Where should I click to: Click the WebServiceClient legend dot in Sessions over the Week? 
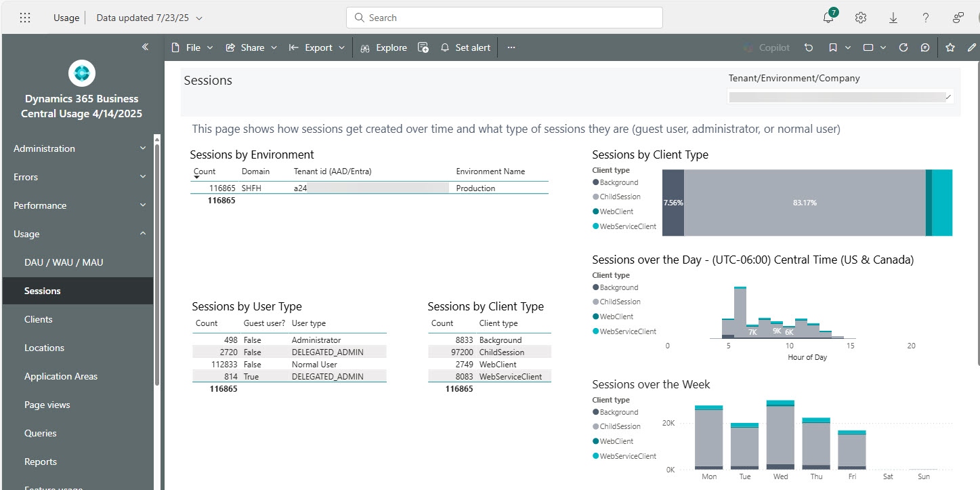pyautogui.click(x=596, y=456)
